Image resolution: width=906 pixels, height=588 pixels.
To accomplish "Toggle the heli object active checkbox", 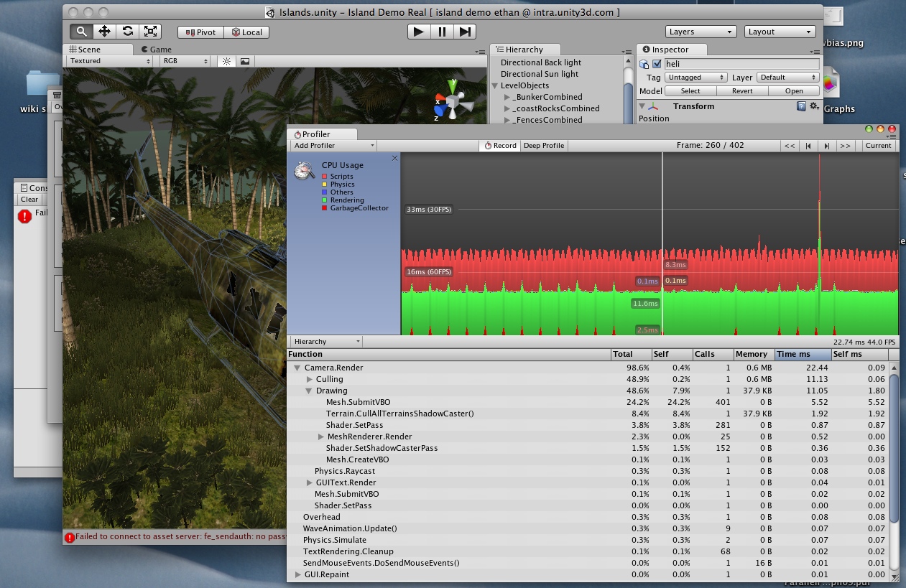I will click(657, 64).
